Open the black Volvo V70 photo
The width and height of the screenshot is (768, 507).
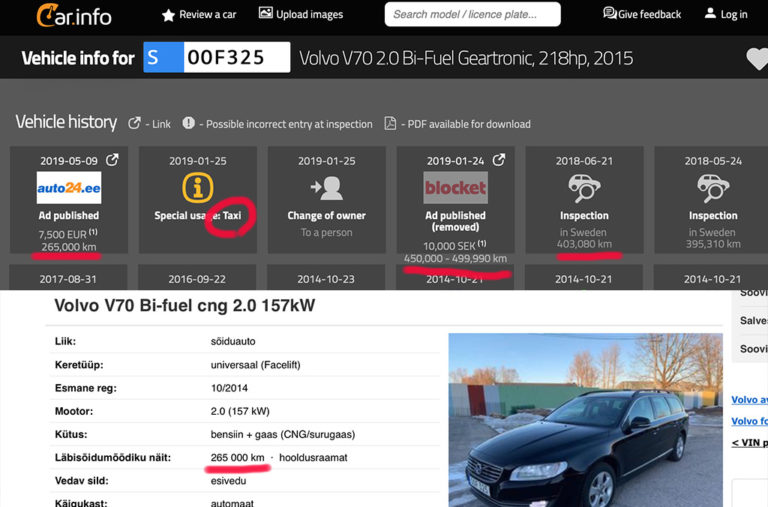pyautogui.click(x=584, y=420)
